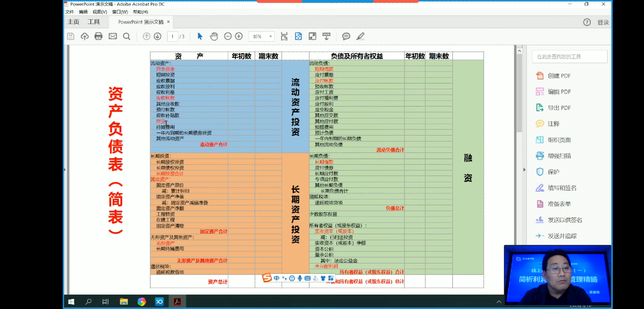Switch to the 工具 tab
Screen dimensions: 644x309
(94, 22)
